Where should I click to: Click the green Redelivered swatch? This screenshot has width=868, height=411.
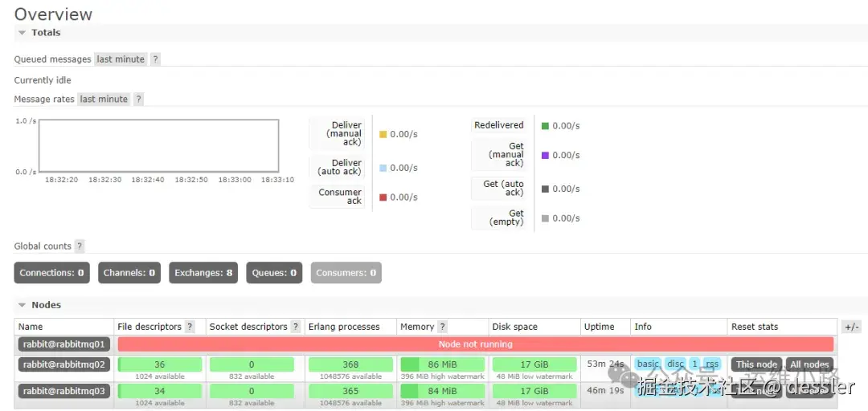point(545,126)
